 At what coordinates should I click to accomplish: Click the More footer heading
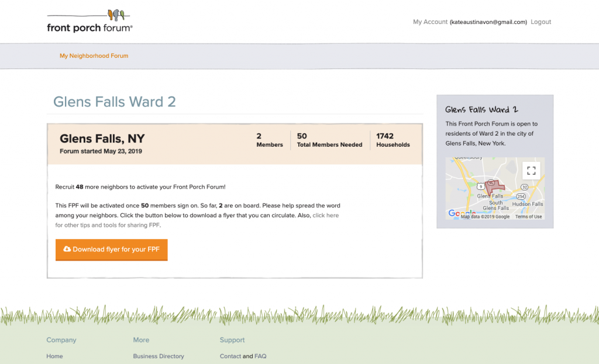[141, 340]
